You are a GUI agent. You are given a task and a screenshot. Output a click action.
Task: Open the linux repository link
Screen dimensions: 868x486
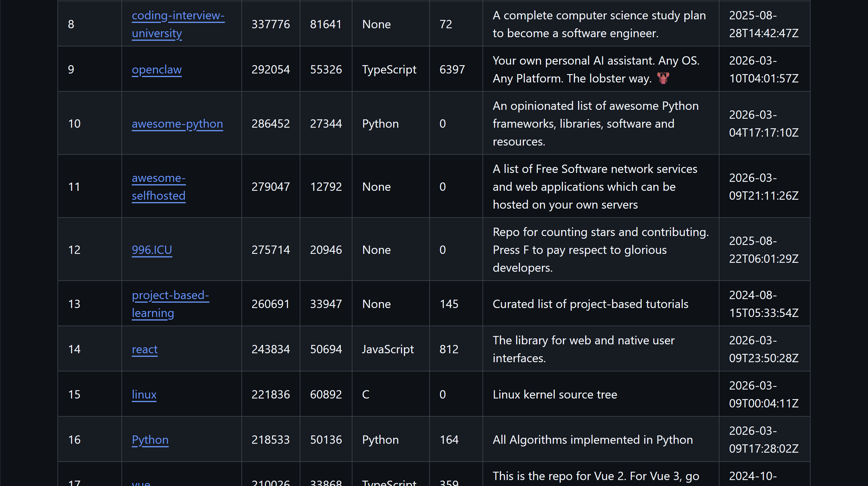(x=144, y=394)
